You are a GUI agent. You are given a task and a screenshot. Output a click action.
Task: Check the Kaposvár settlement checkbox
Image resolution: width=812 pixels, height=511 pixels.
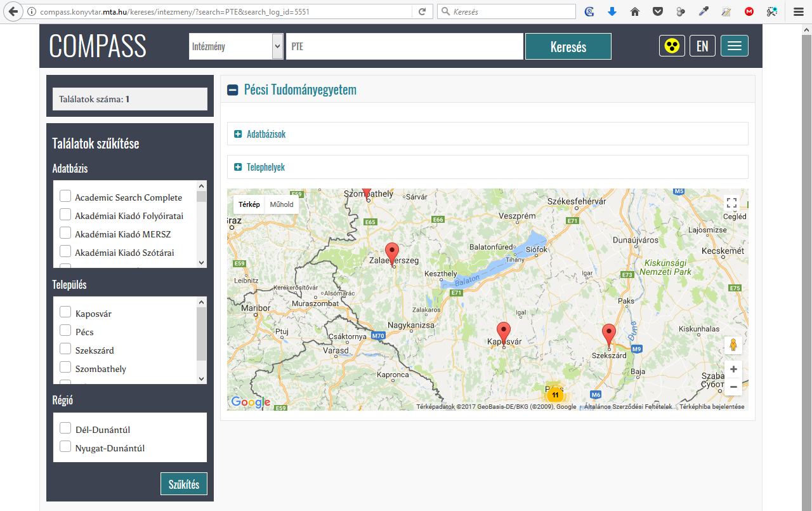click(65, 312)
